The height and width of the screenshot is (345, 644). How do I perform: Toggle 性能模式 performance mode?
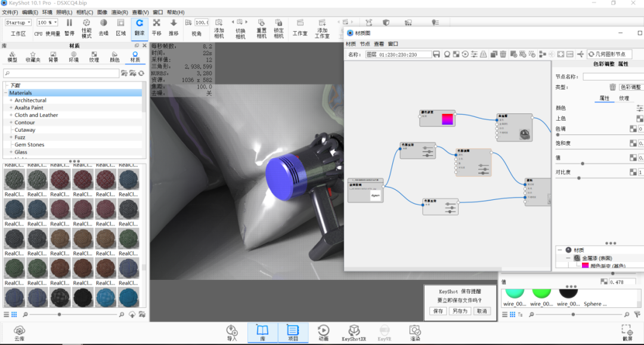(x=86, y=28)
